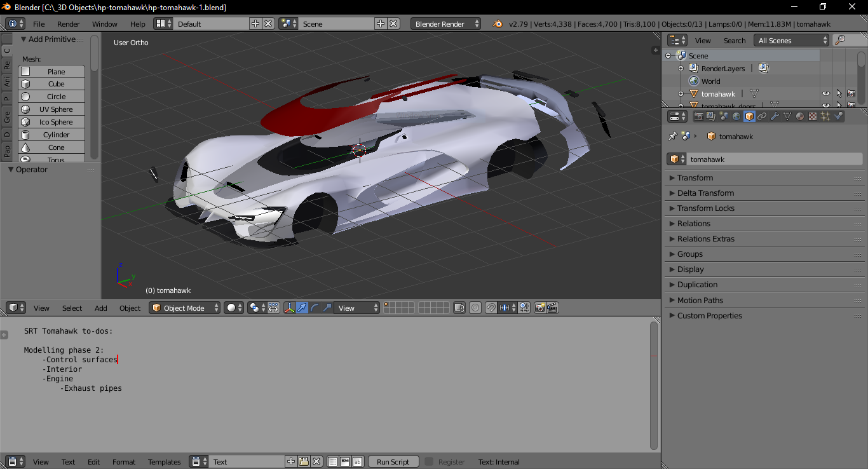This screenshot has width=868, height=469.
Task: Open the View transform orientation dropdown
Action: [x=357, y=308]
